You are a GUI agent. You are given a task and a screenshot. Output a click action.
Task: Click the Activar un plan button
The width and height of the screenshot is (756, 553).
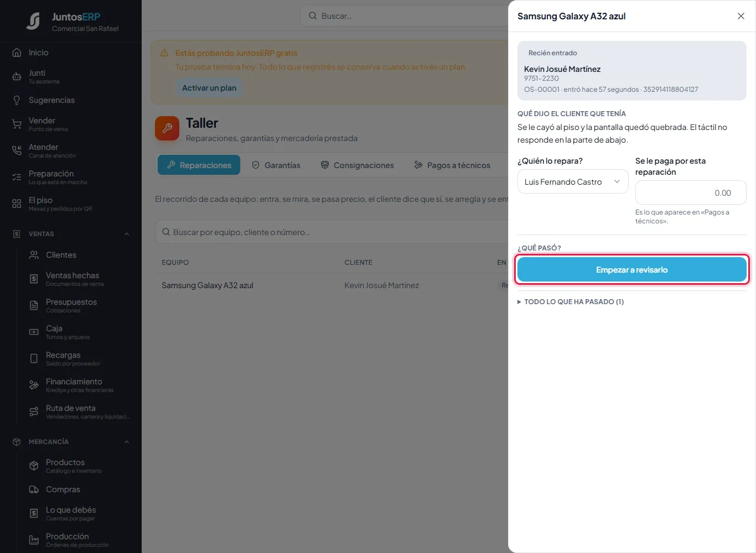point(209,88)
